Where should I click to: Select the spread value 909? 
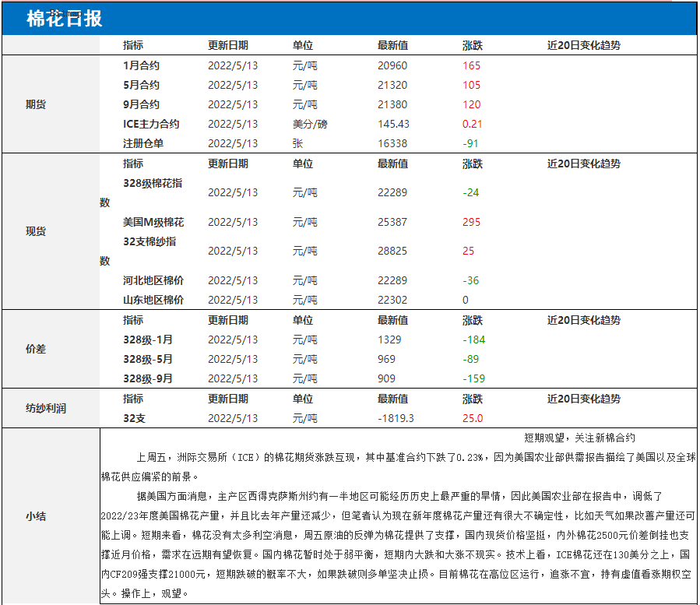[387, 378]
